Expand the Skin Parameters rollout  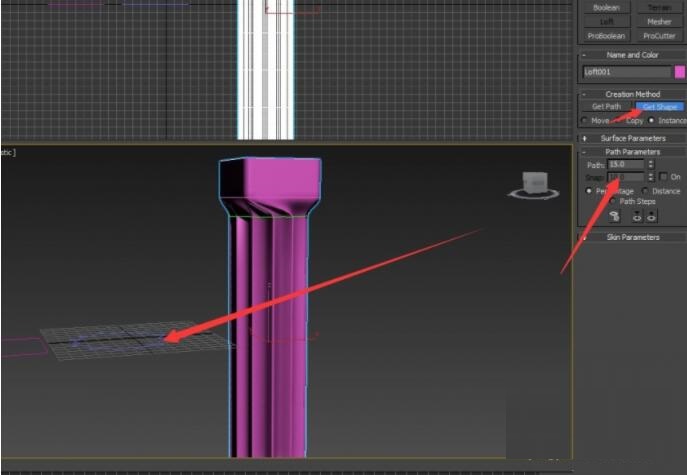click(632, 237)
